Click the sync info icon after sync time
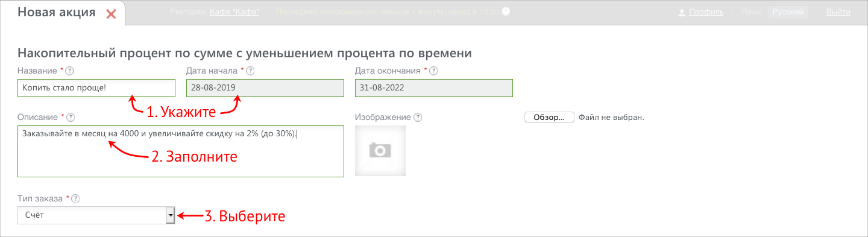The width and height of the screenshot is (868, 237). 506,11
